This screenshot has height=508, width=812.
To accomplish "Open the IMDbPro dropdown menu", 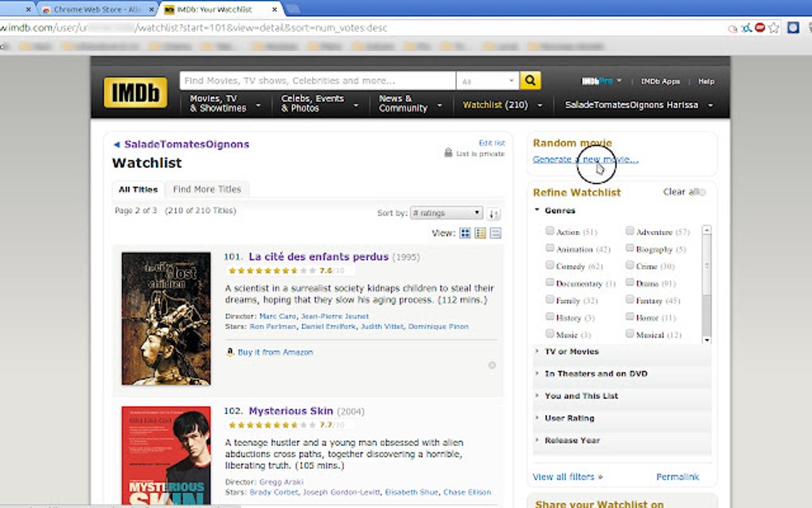I will (601, 80).
